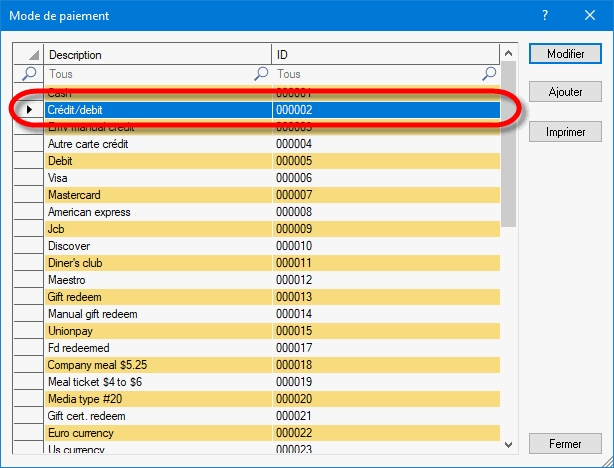Viewport: 614px width, 468px height.
Task: Print the list with the Imprimer button
Action: (x=565, y=131)
